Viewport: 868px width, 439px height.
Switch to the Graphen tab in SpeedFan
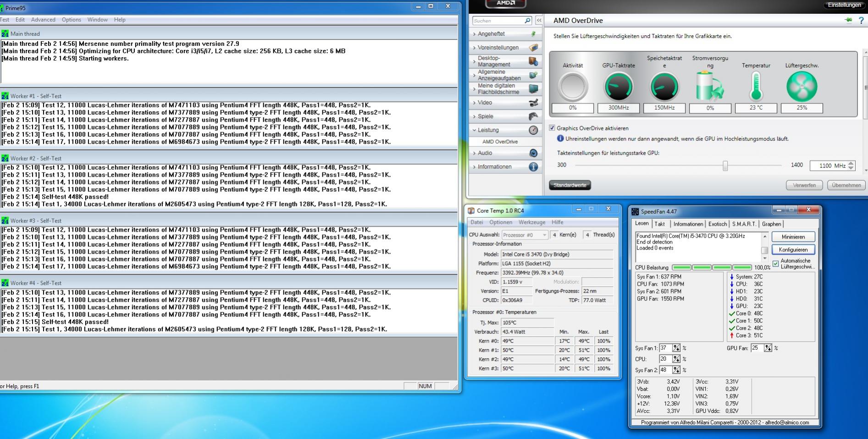point(771,224)
